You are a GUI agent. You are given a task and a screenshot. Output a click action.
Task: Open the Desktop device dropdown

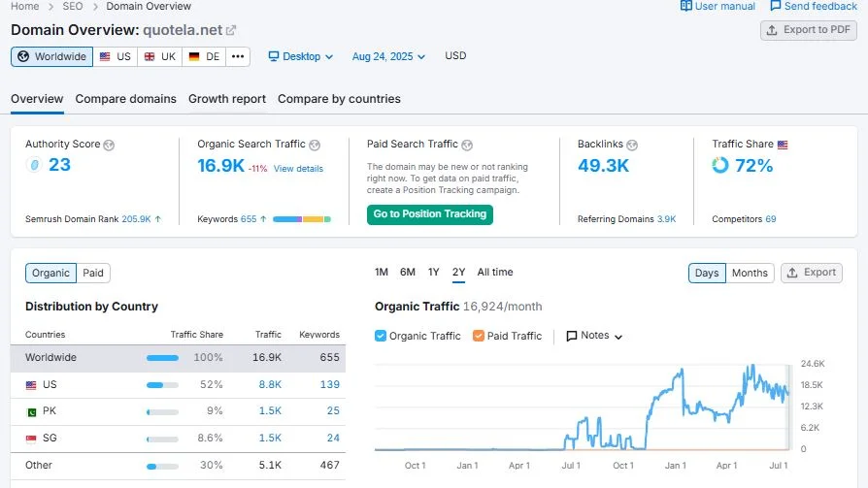(x=300, y=56)
